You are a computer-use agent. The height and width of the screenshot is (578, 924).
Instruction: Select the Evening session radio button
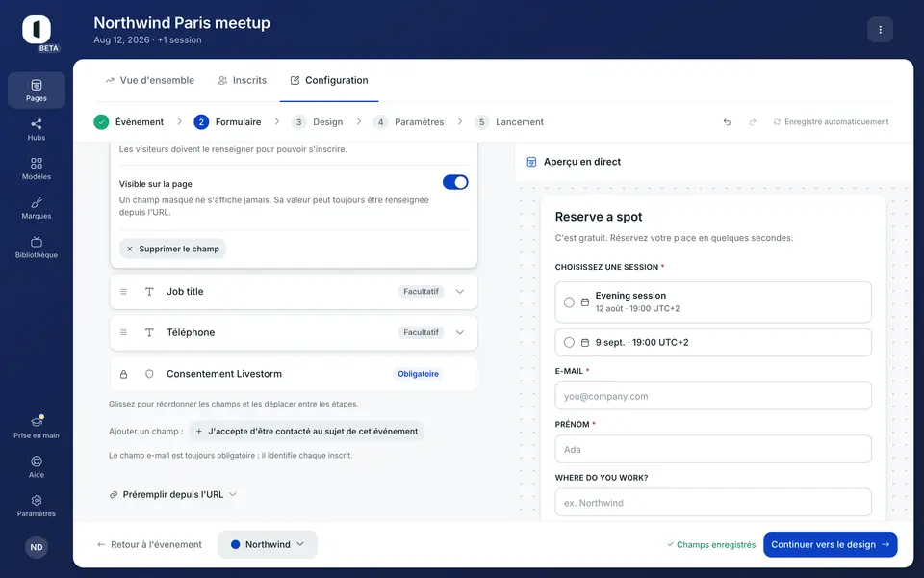(x=569, y=302)
